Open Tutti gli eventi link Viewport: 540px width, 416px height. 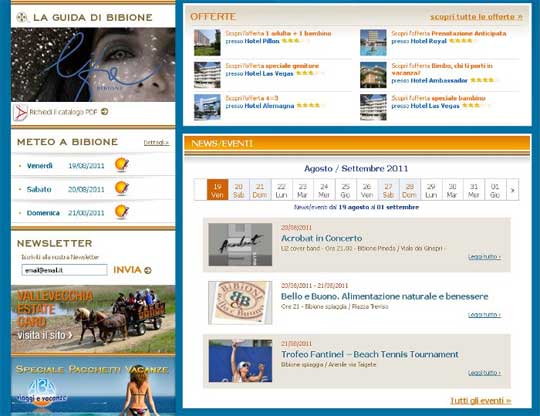click(x=481, y=401)
